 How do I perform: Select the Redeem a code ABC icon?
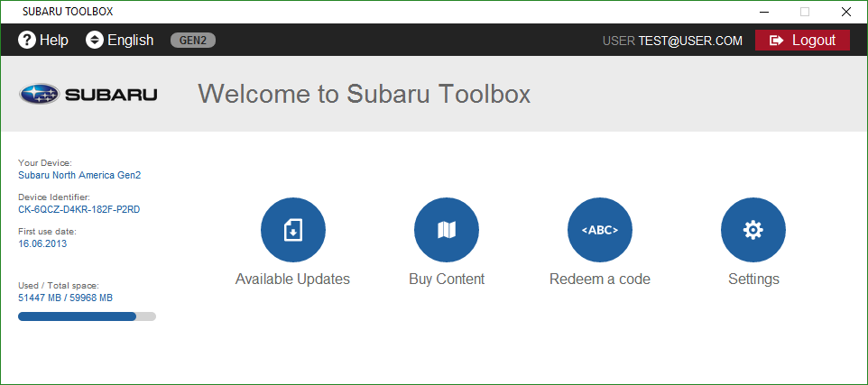(599, 230)
